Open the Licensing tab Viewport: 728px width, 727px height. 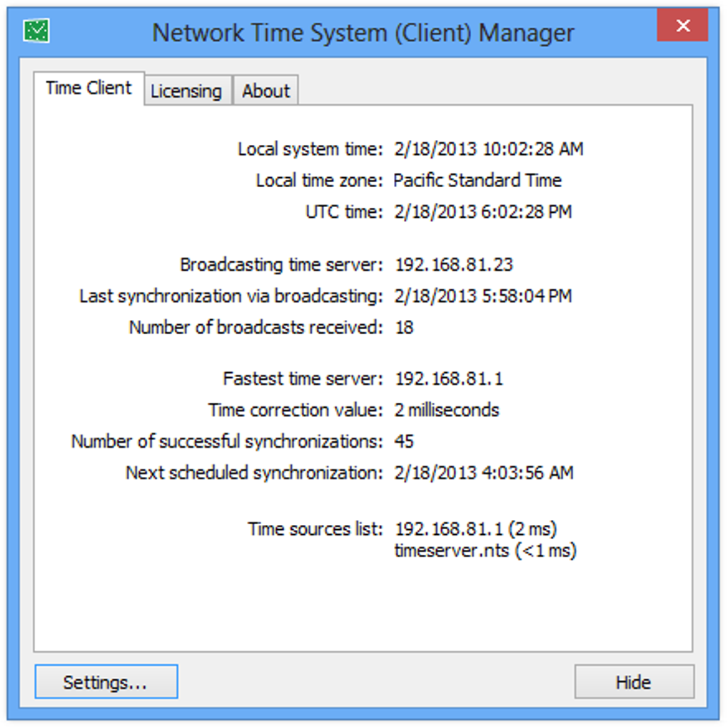coord(186,91)
